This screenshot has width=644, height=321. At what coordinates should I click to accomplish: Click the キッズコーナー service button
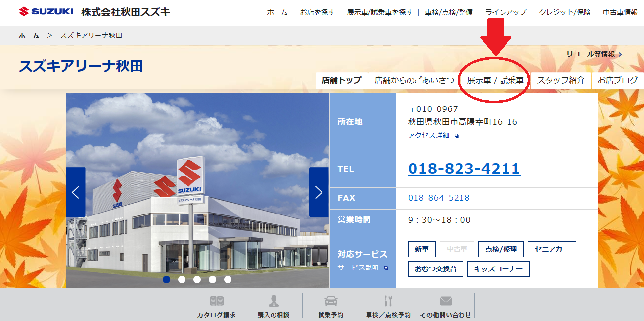(x=499, y=269)
